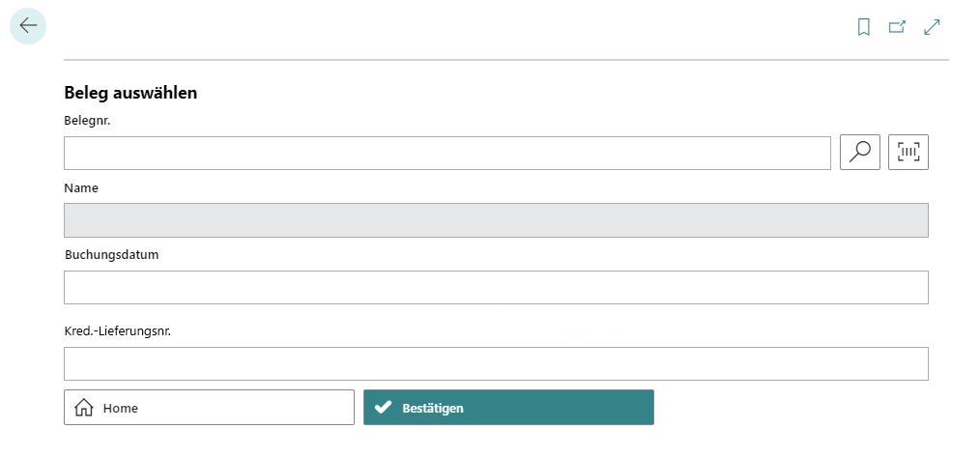
Task: Click the Beleg auswählen heading
Action: [130, 93]
